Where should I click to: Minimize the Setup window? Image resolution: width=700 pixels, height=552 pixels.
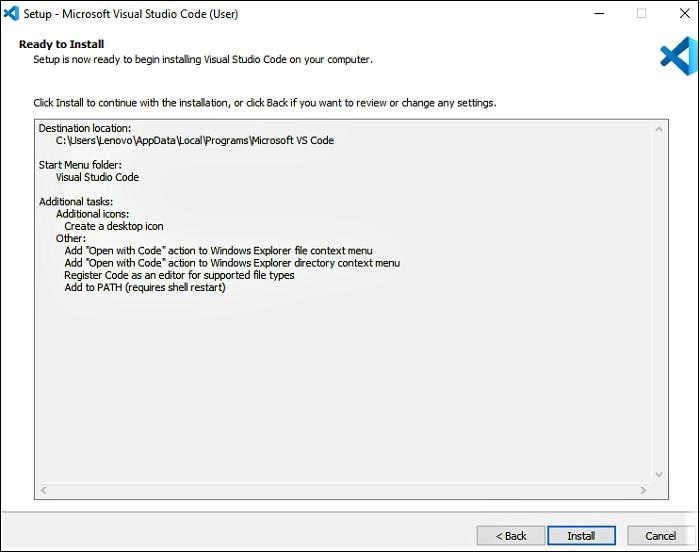tap(599, 14)
